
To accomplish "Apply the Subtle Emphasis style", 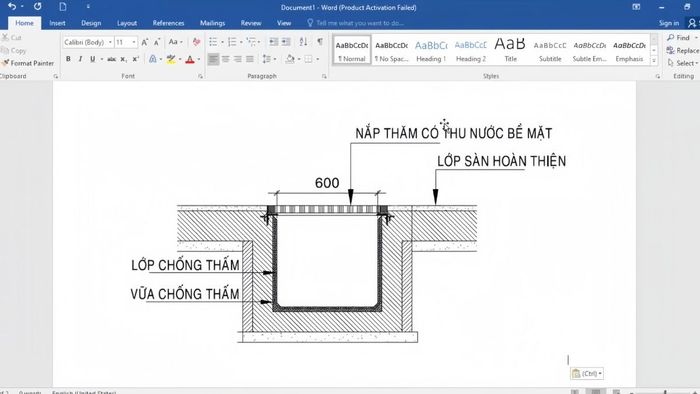I will (590, 50).
